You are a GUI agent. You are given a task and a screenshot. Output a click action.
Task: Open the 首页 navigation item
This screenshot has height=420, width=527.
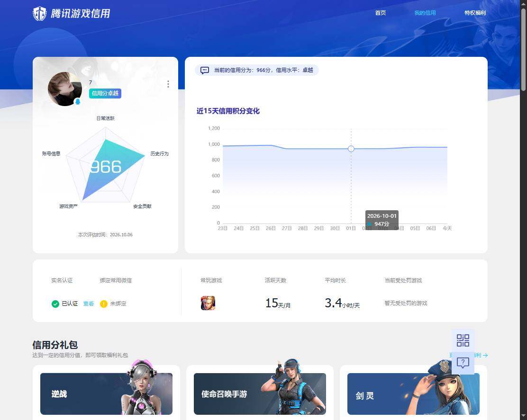point(381,13)
